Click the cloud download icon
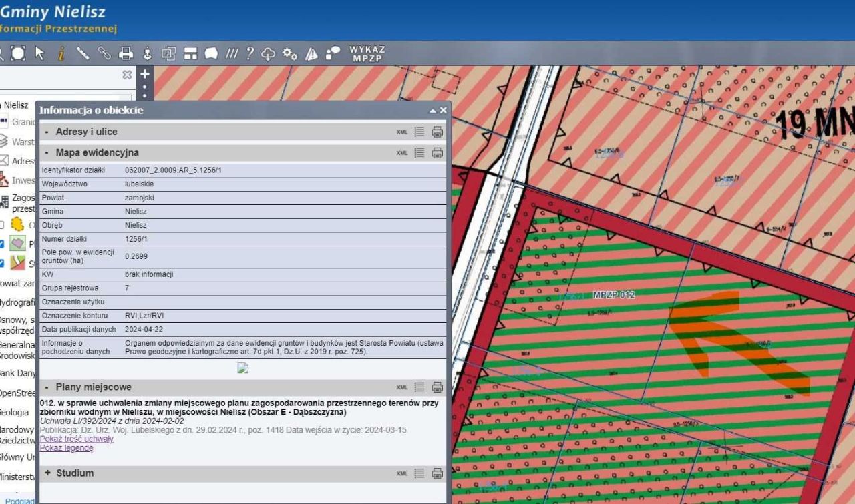This screenshot has width=855, height=504. coord(269,54)
